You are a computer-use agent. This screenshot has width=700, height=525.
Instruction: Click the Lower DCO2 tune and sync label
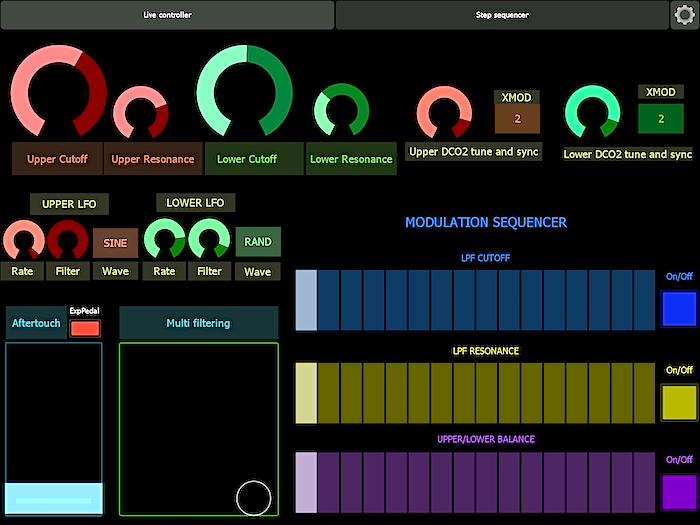[x=628, y=154]
